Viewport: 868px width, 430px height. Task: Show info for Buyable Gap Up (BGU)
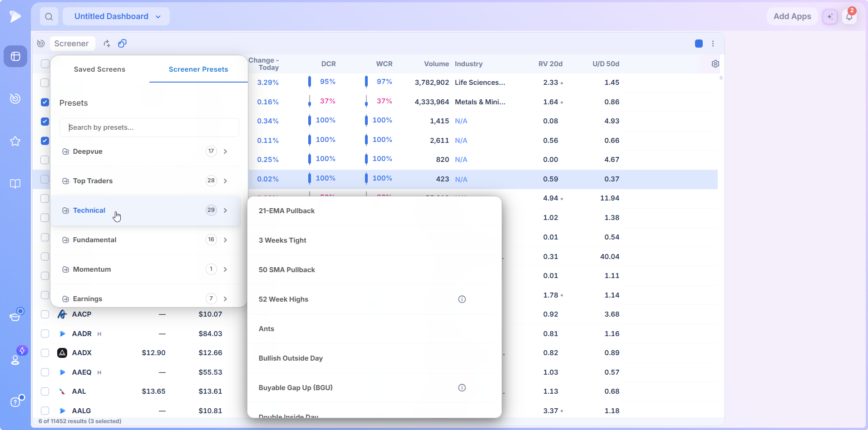(x=462, y=388)
